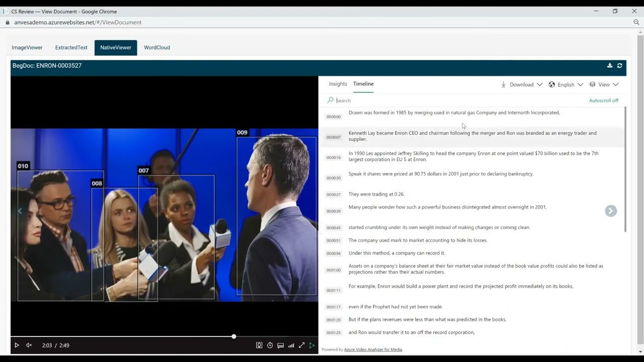The image size is (644, 362).
Task: Click the video progress slider handle
Action: (x=233, y=336)
